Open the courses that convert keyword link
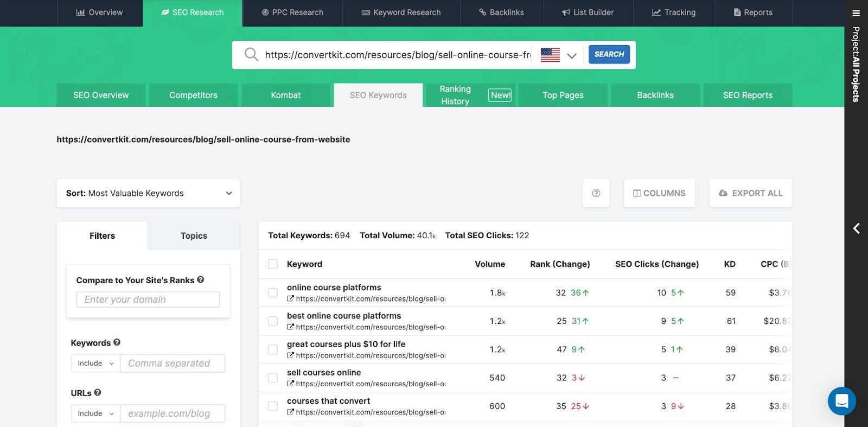This screenshot has height=427, width=868. click(x=328, y=401)
